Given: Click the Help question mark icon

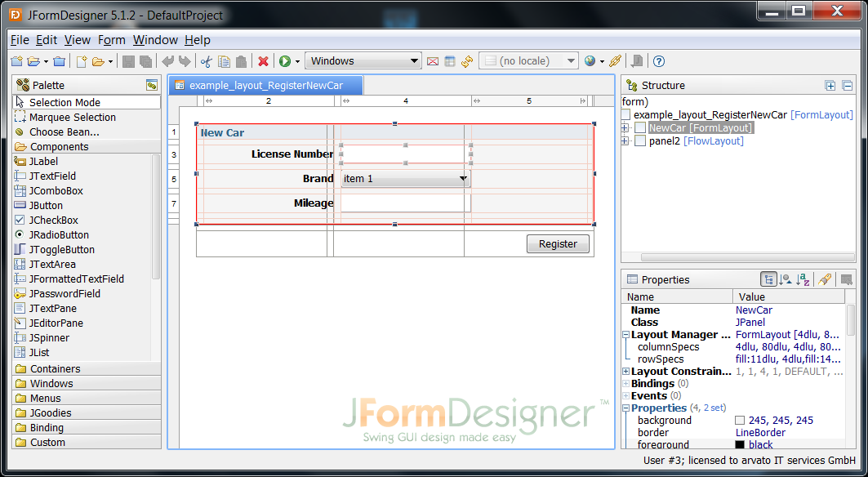Looking at the screenshot, I should [x=658, y=61].
